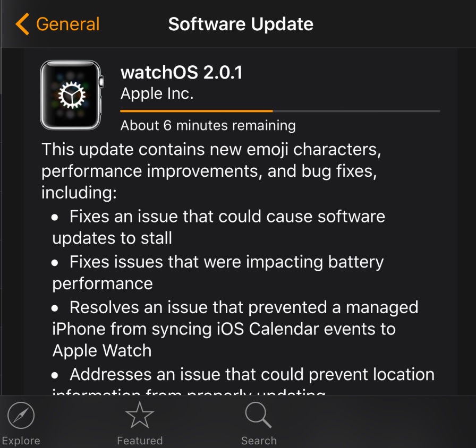Viewport: 476px width, 448px height.
Task: Open the Explore compass icon
Action: coord(21,415)
